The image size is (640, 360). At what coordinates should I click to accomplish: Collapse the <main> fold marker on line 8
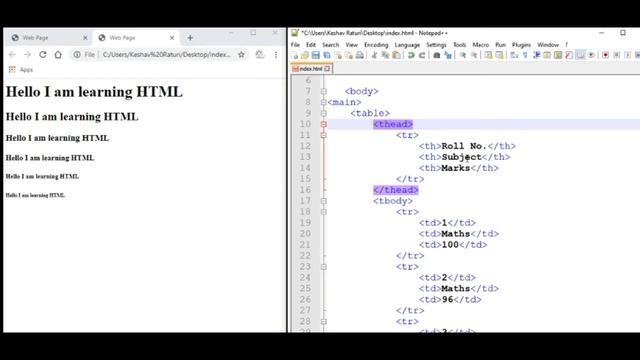pos(324,102)
